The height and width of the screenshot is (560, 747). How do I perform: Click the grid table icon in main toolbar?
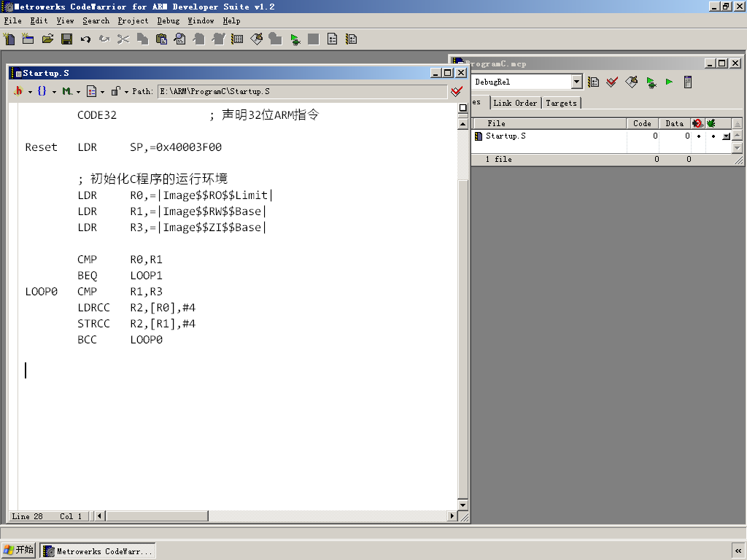click(237, 39)
